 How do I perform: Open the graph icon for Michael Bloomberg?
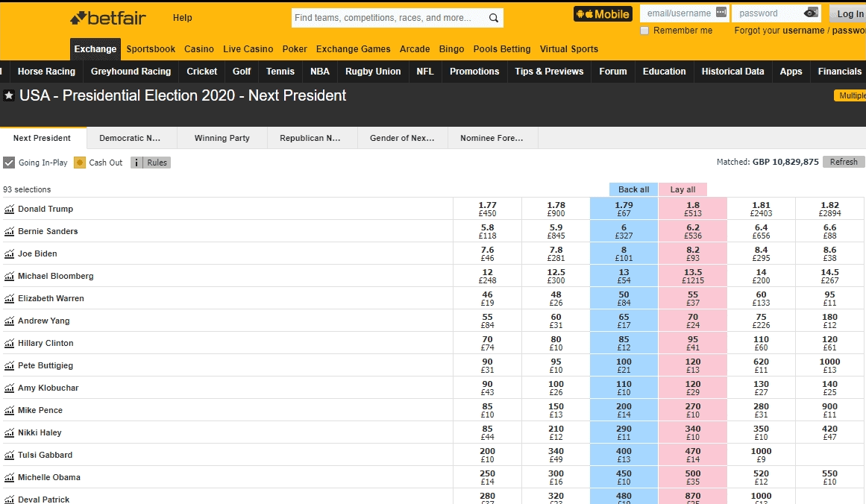(9, 276)
